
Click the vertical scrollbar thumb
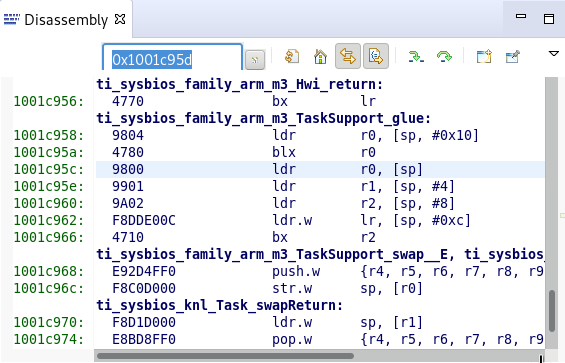(x=552, y=311)
